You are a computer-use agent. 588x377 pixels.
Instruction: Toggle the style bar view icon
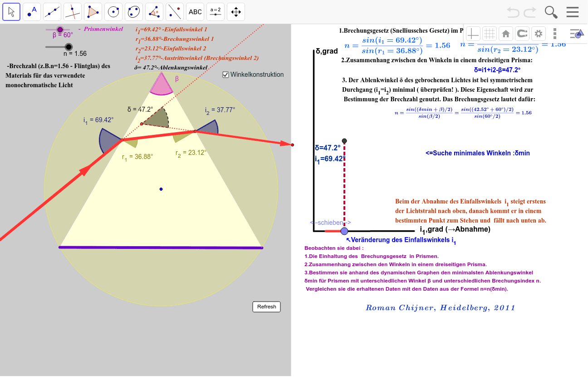[x=576, y=33]
